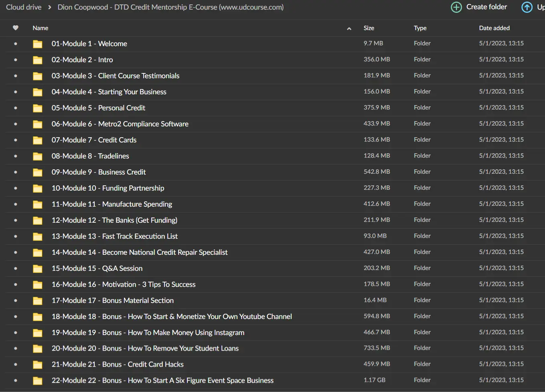Screen dimensions: 545x392
Task: Click the Create folder plus icon
Action: 456,7
